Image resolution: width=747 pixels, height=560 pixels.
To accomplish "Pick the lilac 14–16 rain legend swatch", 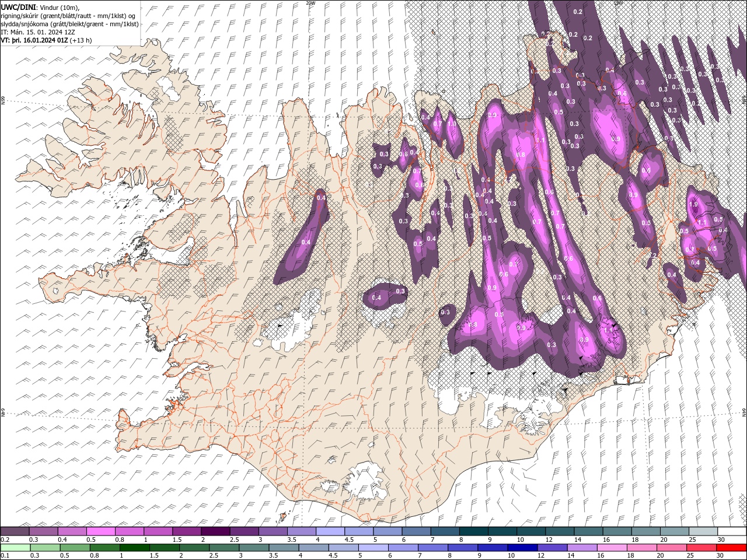I will coord(582,547).
